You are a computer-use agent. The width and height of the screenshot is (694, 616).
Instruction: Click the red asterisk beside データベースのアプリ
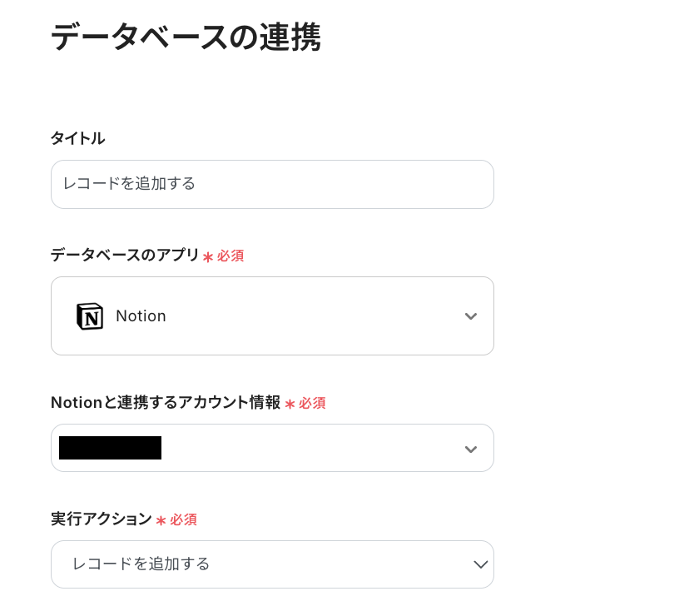[x=207, y=256]
